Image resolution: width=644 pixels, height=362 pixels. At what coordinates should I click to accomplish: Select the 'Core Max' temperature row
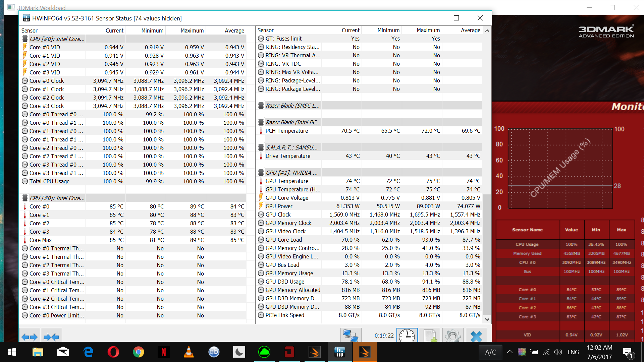[133, 240]
